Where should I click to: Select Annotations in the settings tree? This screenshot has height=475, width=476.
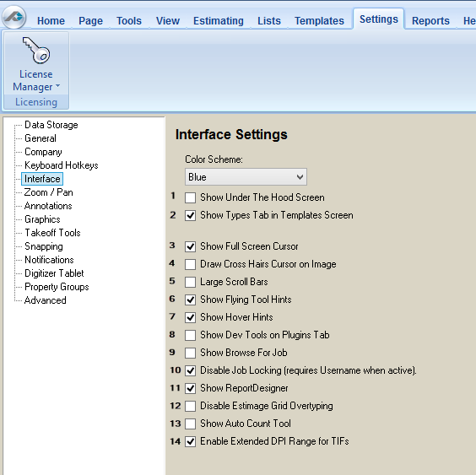pyautogui.click(x=48, y=206)
